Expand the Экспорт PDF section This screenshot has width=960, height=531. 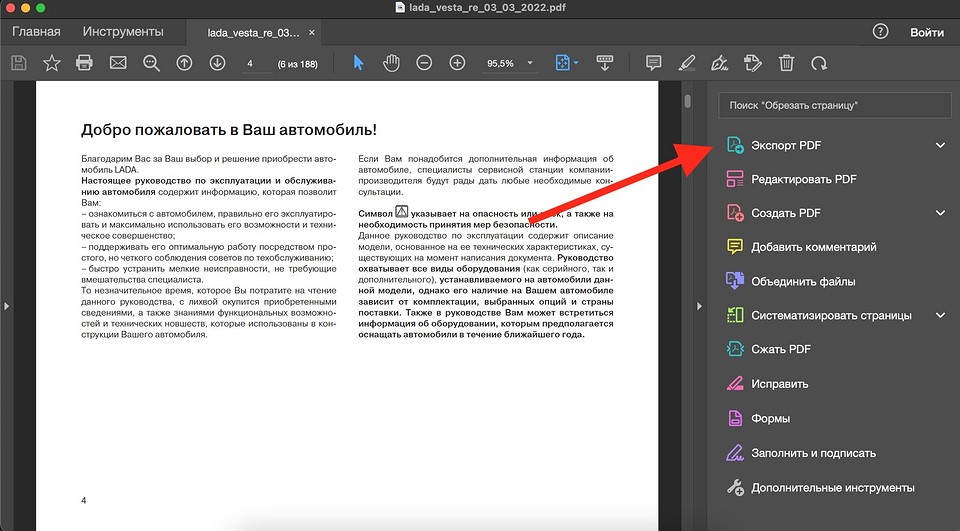940,145
